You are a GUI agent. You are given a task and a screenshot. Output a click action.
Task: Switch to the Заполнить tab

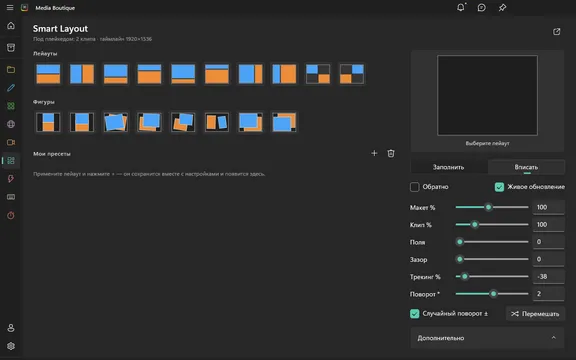(449, 167)
